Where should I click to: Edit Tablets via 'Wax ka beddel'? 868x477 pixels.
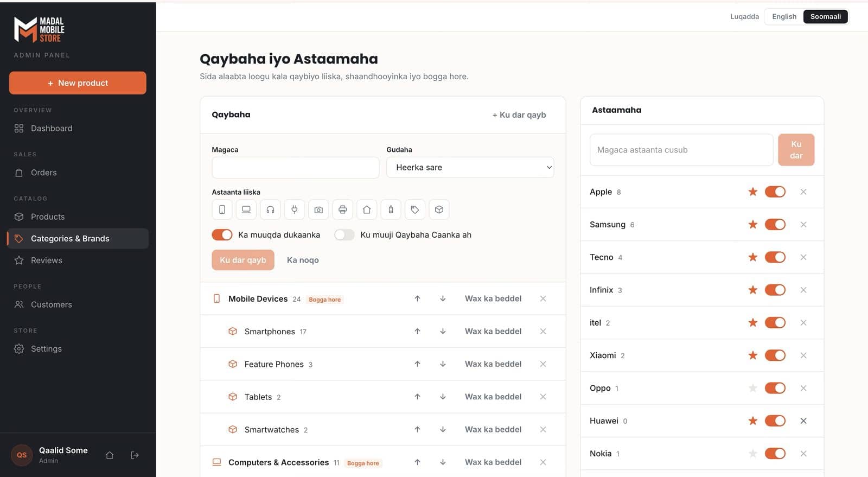point(493,397)
